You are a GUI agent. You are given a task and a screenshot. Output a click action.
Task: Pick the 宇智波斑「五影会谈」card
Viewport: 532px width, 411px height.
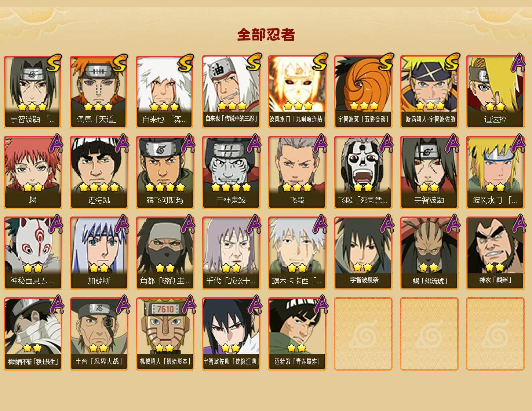(363, 92)
